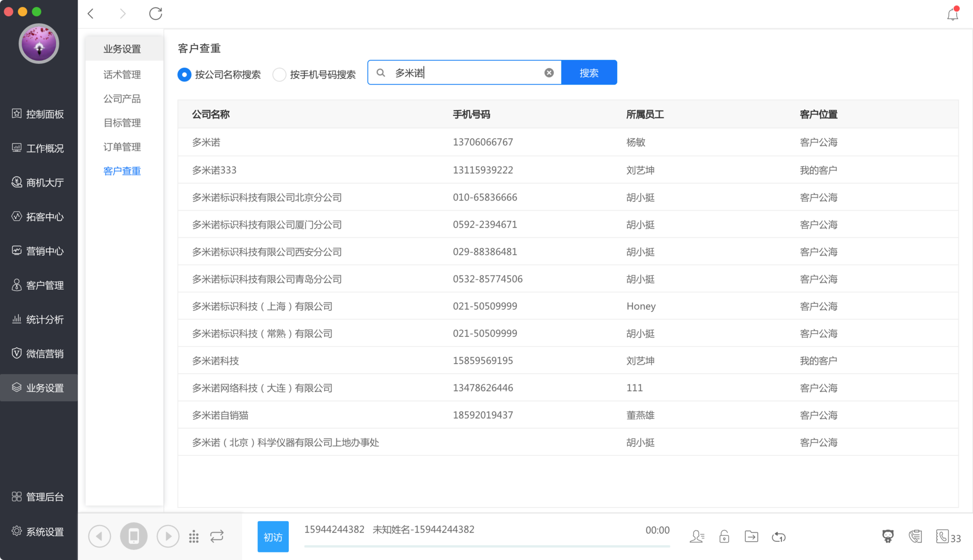Select 多米诺标识科技有限公司厦门分公司 row

pos(568,225)
